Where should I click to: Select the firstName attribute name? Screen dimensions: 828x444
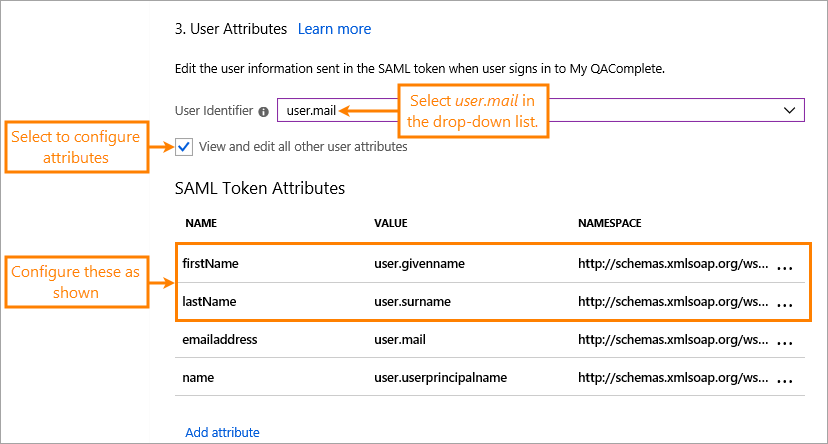pos(210,263)
